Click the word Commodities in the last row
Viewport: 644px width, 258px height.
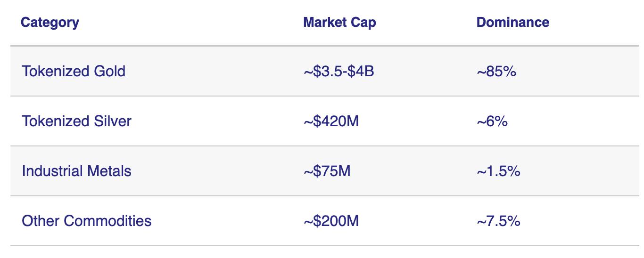point(107,221)
